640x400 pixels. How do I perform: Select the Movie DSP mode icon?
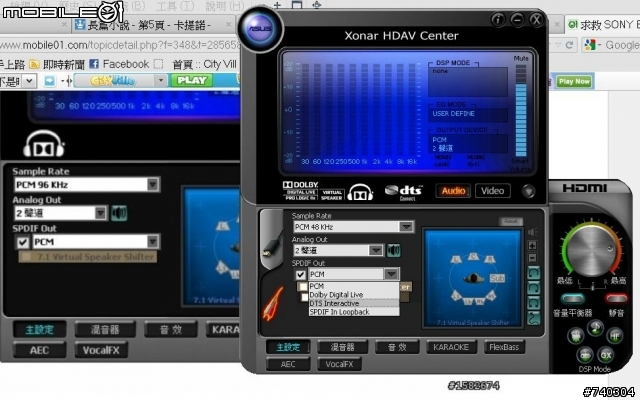pos(576,336)
